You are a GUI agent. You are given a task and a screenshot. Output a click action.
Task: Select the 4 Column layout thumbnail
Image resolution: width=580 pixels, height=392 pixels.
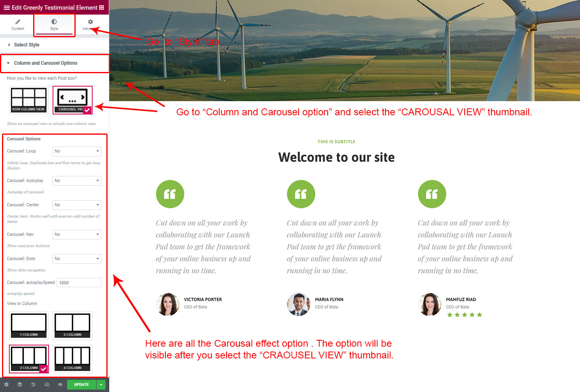pos(72,358)
